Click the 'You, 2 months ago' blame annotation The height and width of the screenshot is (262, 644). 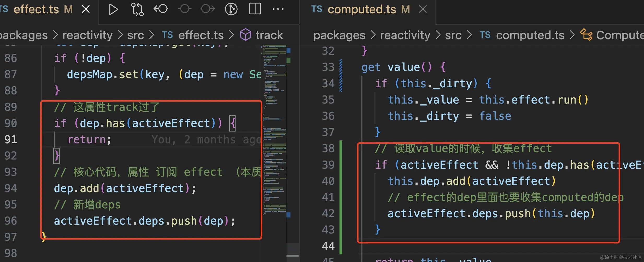point(206,139)
